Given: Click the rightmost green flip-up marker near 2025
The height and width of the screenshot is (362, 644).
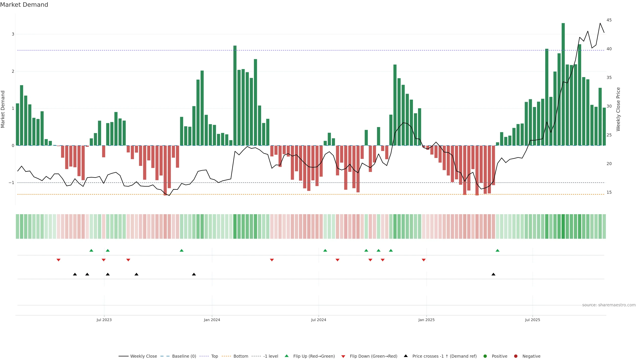Looking at the screenshot, I should pyautogui.click(x=497, y=250).
